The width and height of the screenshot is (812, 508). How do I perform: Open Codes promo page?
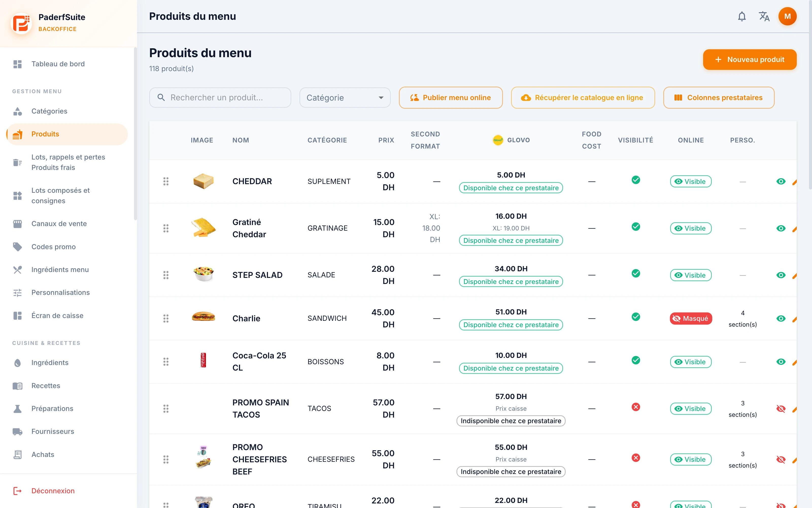point(67,247)
